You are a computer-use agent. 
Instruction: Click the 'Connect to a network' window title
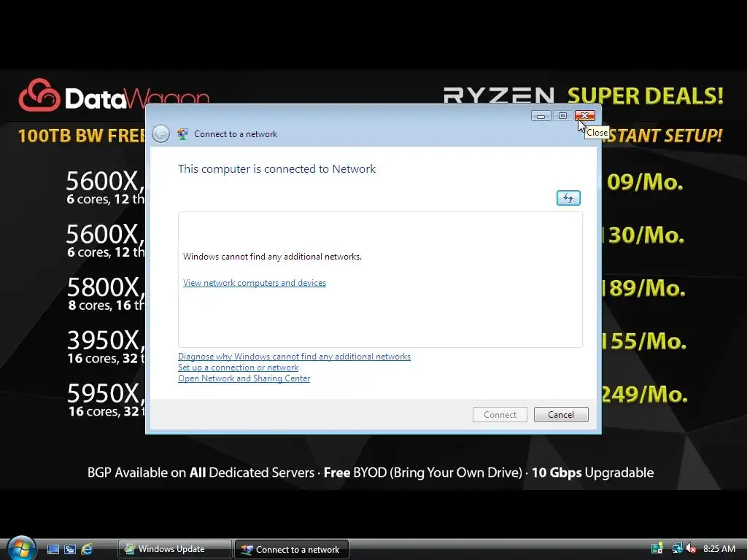pos(236,134)
